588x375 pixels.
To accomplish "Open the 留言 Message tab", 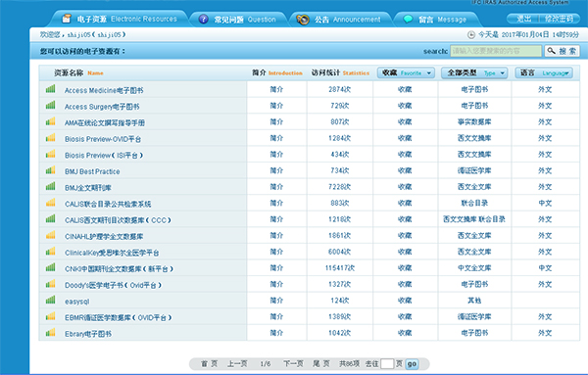I will point(437,20).
